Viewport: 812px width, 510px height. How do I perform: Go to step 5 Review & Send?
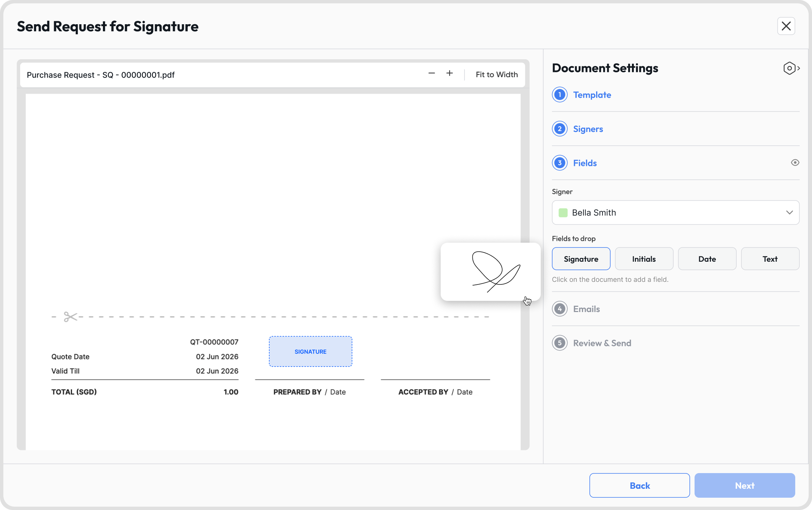[602, 343]
